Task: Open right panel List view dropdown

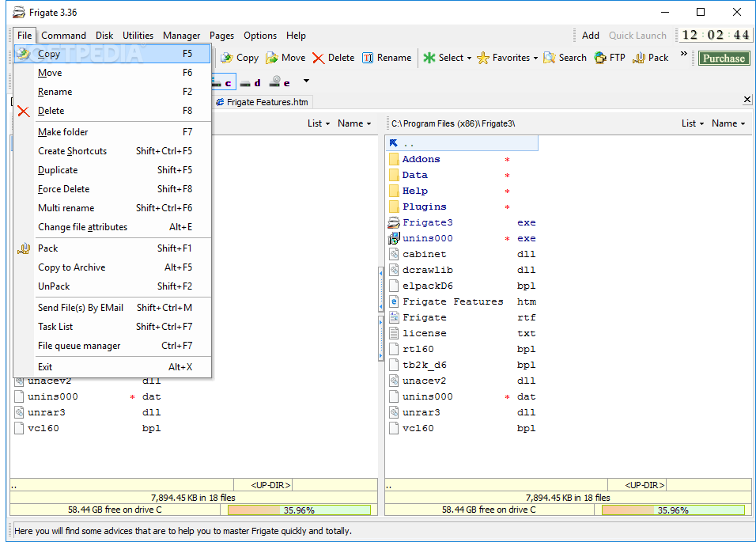Action: [693, 123]
